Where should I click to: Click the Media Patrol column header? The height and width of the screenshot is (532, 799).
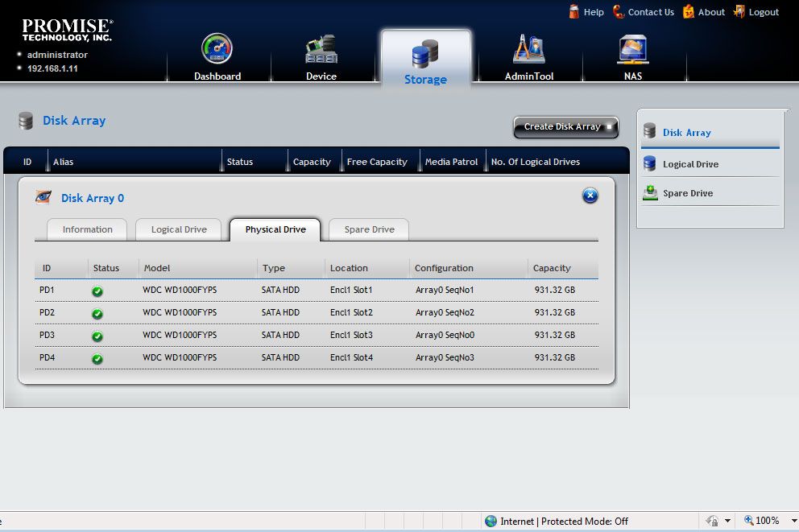451,162
